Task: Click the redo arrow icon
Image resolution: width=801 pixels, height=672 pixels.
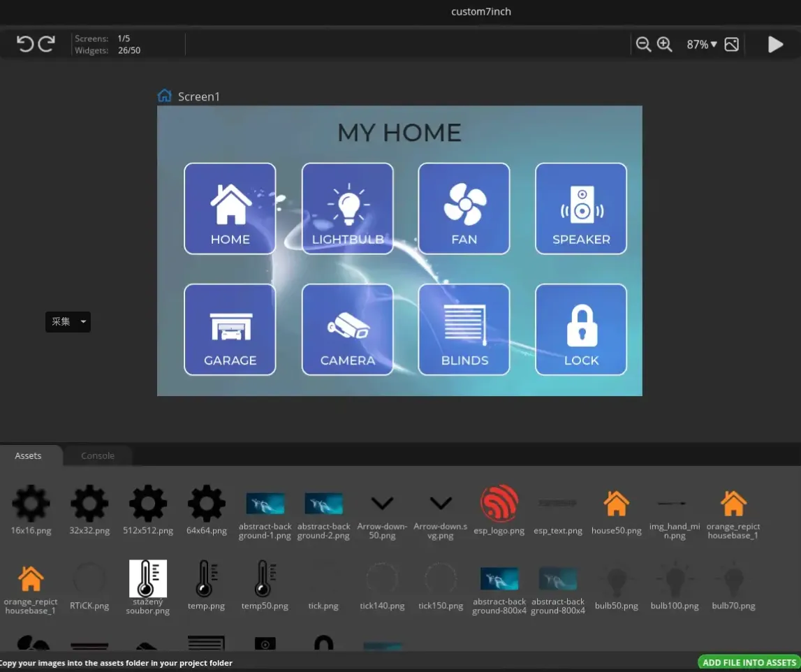Action: coord(47,45)
